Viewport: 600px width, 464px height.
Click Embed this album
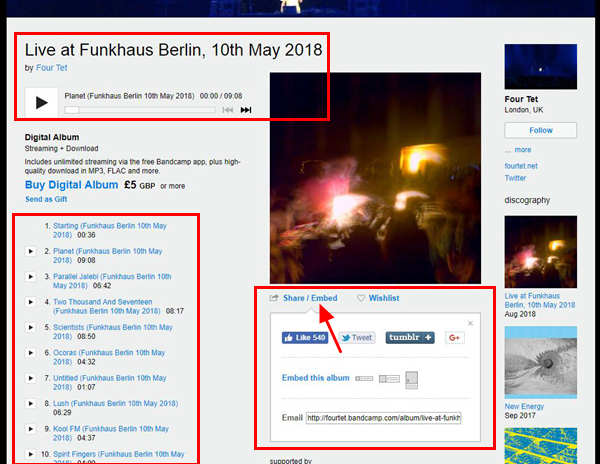[x=315, y=378]
